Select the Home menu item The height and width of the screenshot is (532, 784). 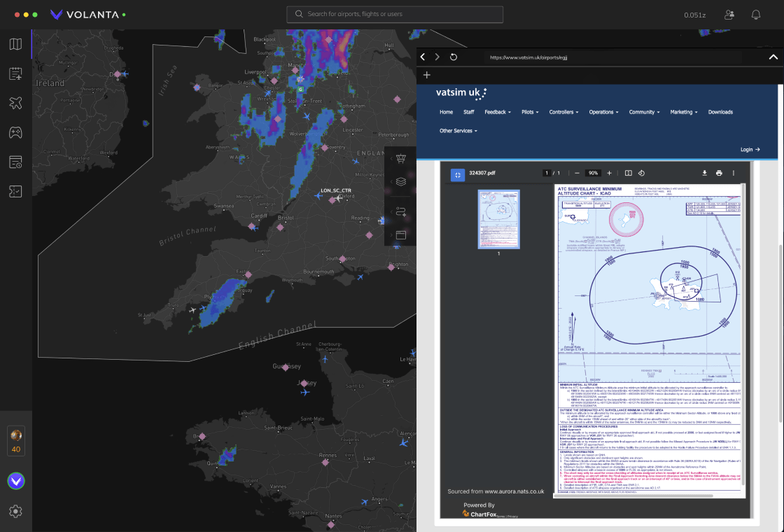446,112
